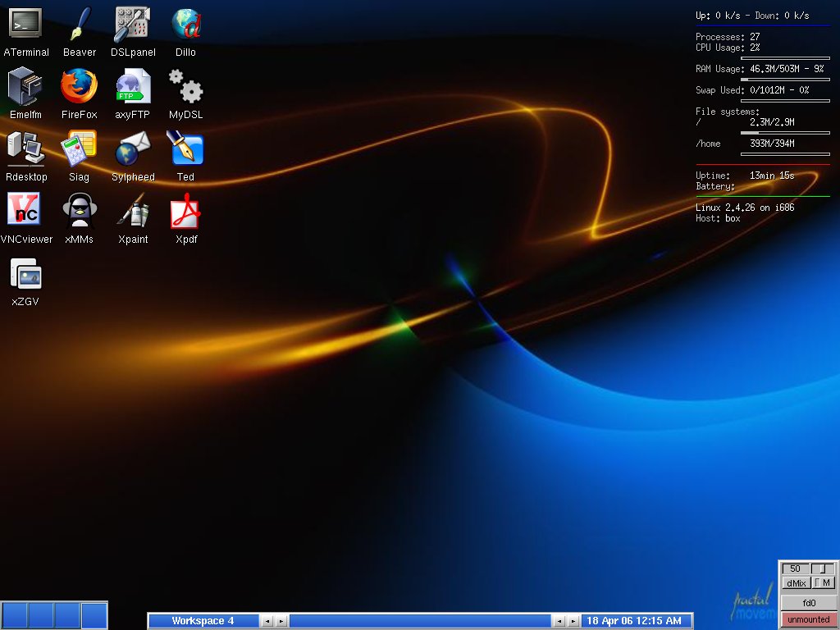This screenshot has height=630, width=840.
Task: Click the dMix mixer button
Action: click(x=795, y=583)
